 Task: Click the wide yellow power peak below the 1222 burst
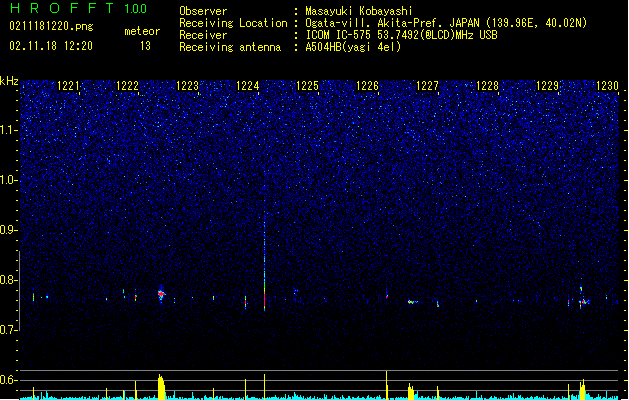coord(161,386)
